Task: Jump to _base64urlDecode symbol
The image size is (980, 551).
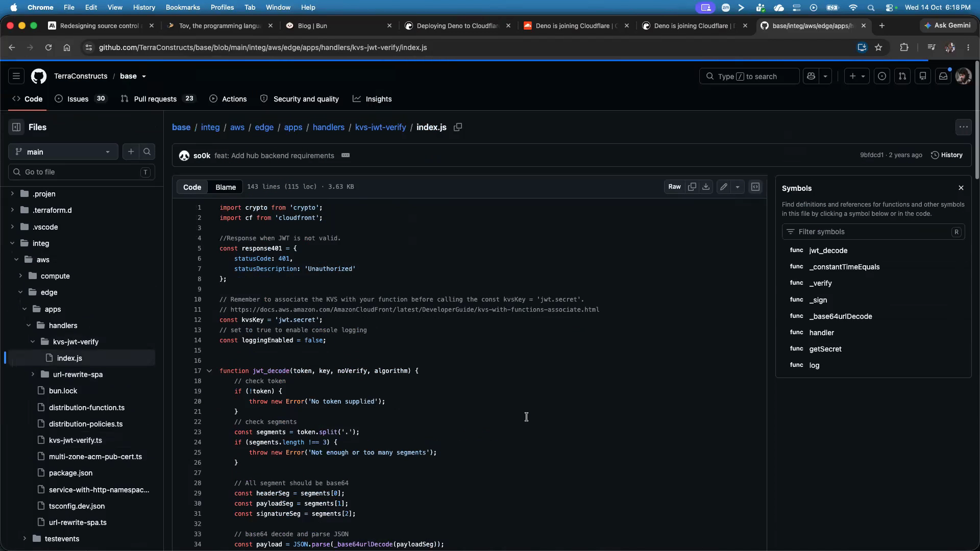Action: [841, 316]
